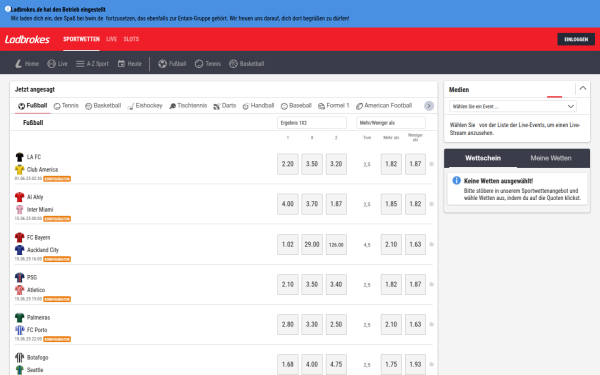Viewport: 600px width, 375px height.
Task: Bet on LA FC win at 2.20
Action: click(288, 164)
